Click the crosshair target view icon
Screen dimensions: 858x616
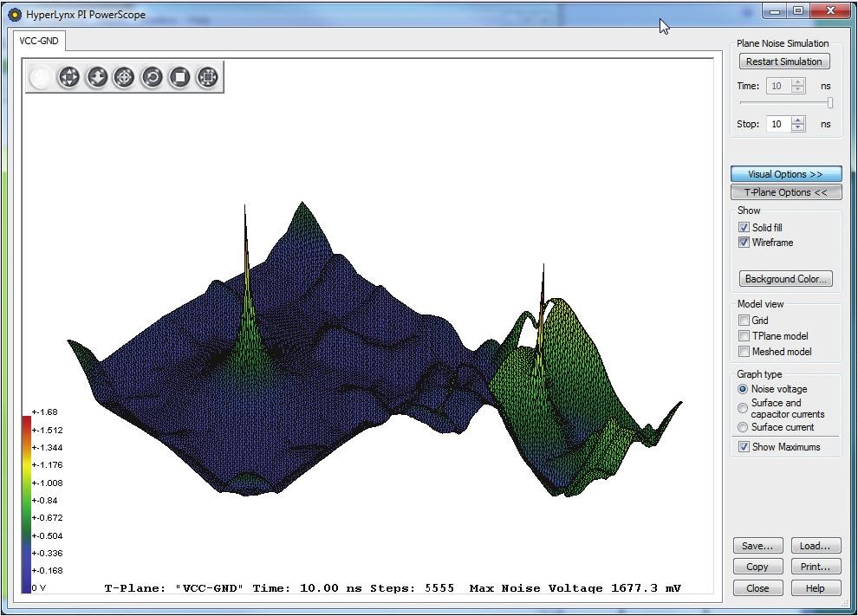pos(124,77)
